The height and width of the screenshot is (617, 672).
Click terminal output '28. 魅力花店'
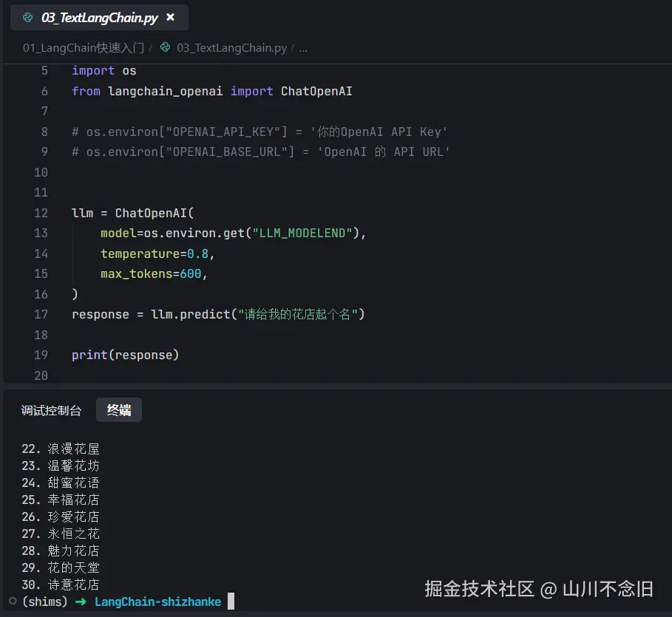[x=61, y=550]
